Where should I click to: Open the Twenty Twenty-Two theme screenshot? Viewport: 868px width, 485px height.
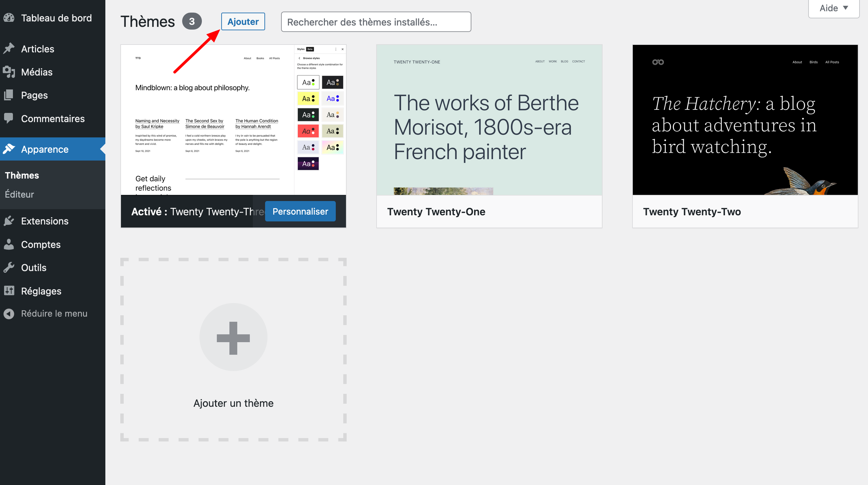click(745, 120)
